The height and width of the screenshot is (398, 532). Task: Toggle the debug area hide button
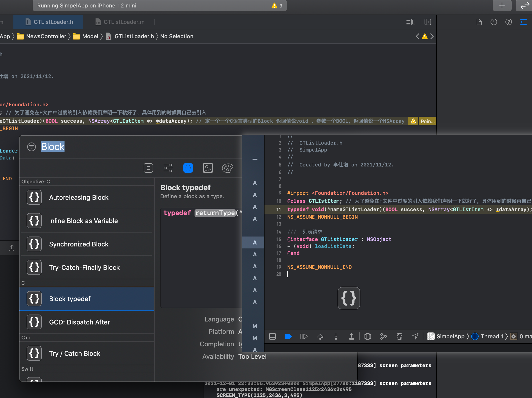click(272, 337)
